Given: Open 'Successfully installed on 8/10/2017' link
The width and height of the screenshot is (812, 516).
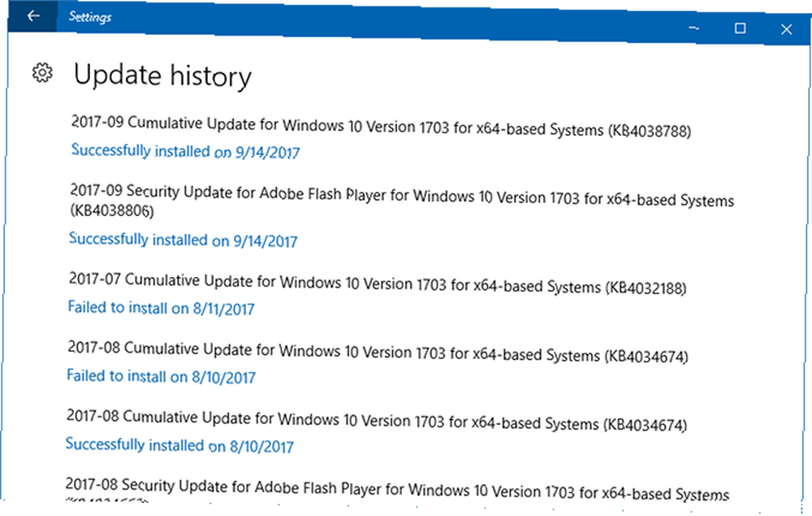Looking at the screenshot, I should [179, 445].
